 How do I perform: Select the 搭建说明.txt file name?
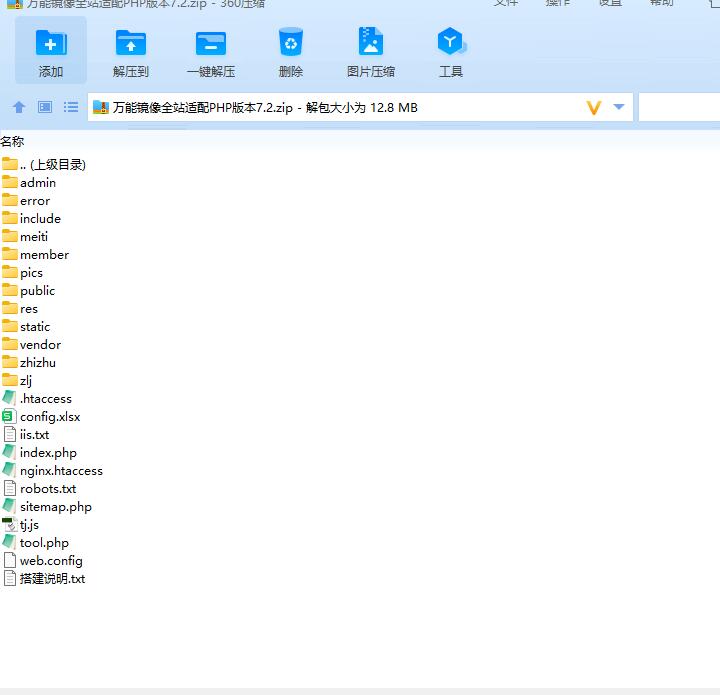click(x=52, y=578)
